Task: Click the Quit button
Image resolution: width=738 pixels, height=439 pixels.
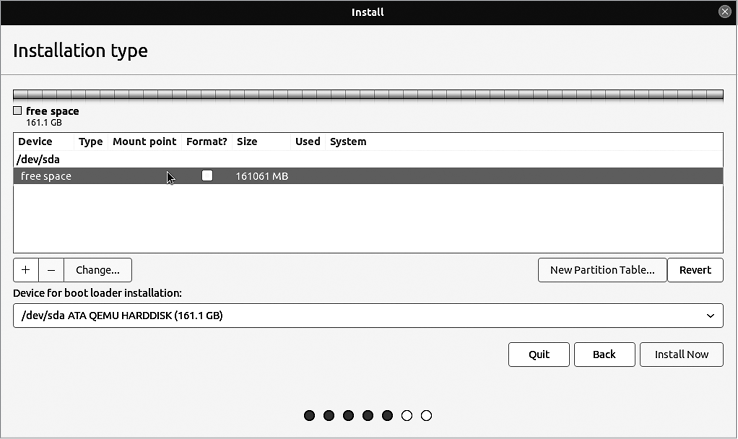Action: [539, 354]
